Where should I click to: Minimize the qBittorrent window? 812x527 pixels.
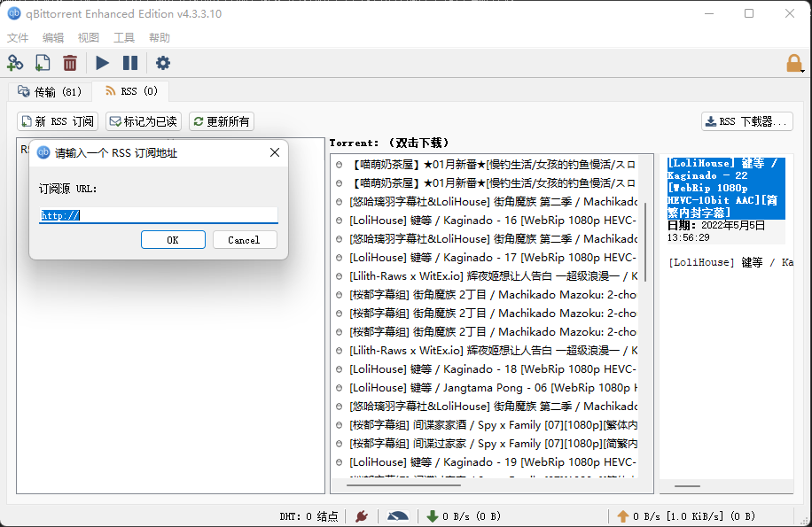709,13
